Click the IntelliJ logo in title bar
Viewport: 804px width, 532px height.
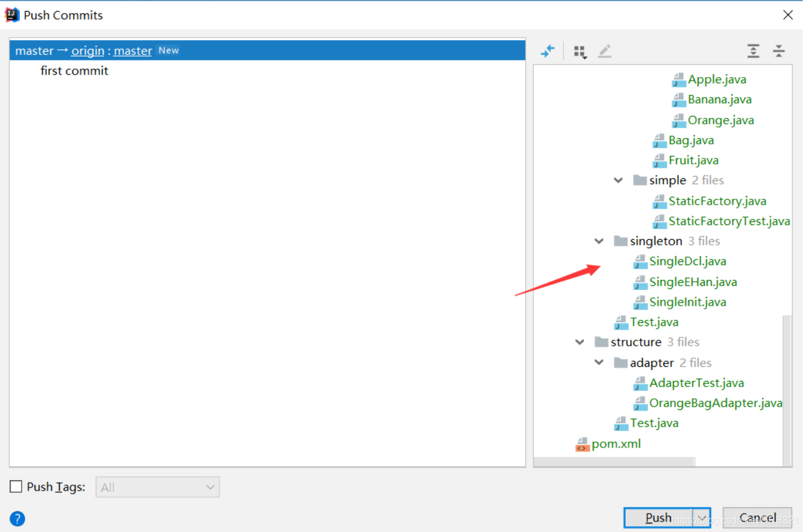(12, 15)
